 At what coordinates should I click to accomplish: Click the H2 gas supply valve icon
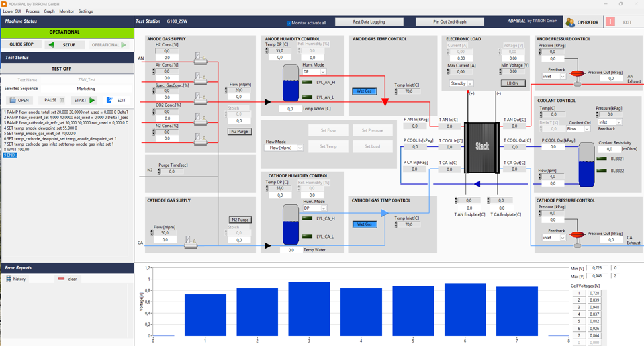tap(200, 58)
